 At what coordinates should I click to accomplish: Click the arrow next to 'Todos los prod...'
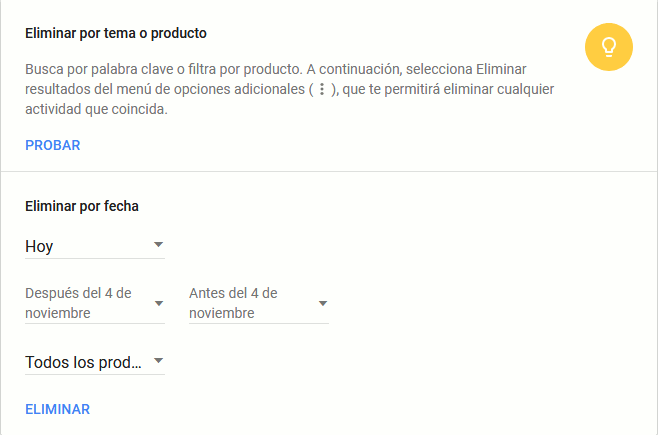(x=158, y=361)
